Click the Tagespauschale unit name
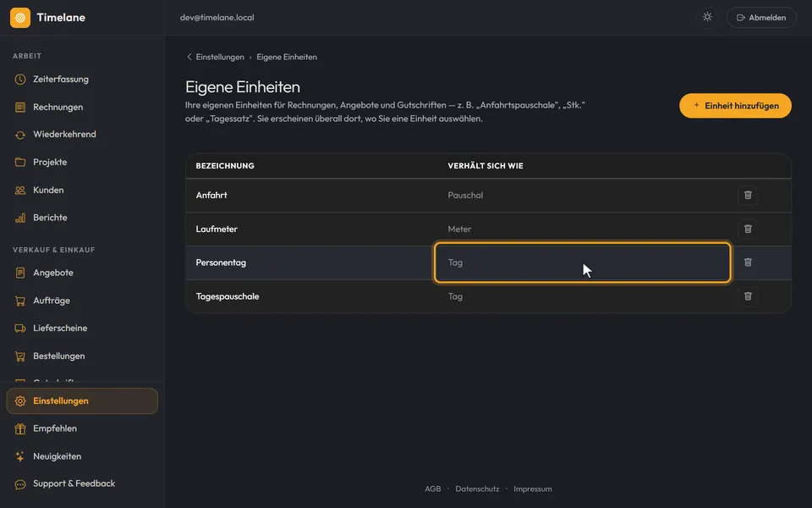Image resolution: width=812 pixels, height=508 pixels. pos(228,296)
